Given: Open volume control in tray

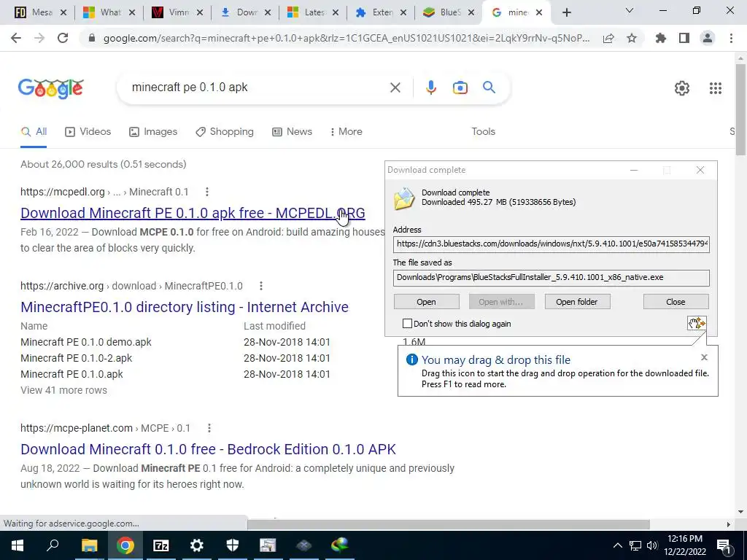Looking at the screenshot, I should pyautogui.click(x=652, y=545).
